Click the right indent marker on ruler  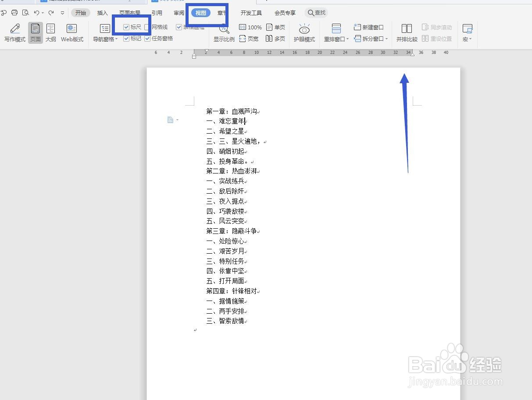[x=412, y=54]
